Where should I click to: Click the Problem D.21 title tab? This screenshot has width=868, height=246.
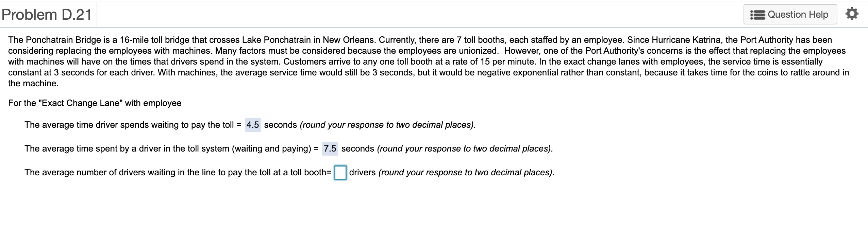coord(46,14)
